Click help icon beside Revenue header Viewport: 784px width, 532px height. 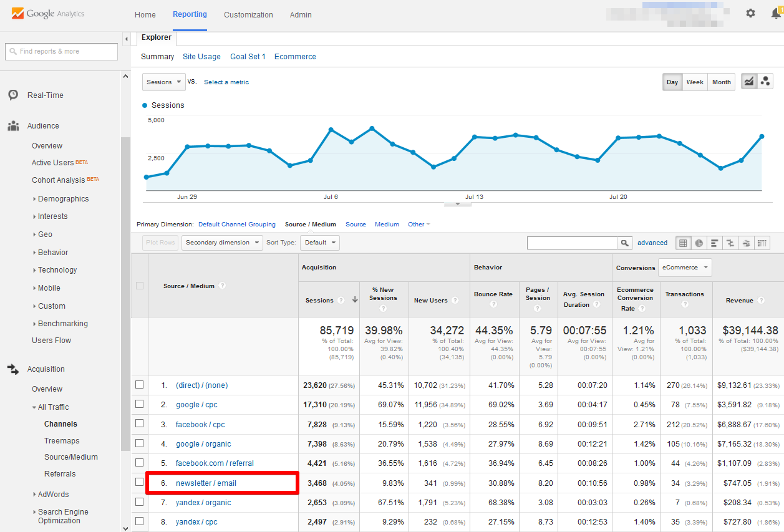[x=761, y=300]
